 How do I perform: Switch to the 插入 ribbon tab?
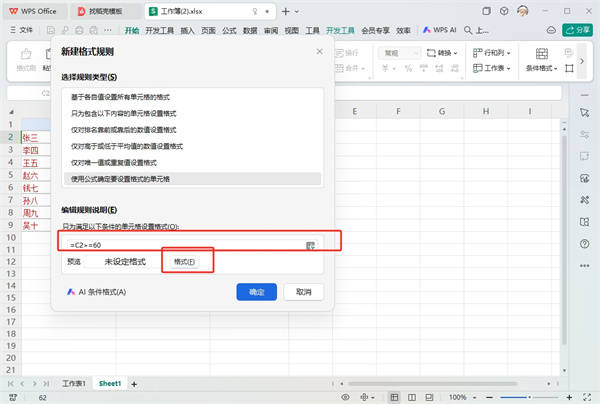coord(187,30)
